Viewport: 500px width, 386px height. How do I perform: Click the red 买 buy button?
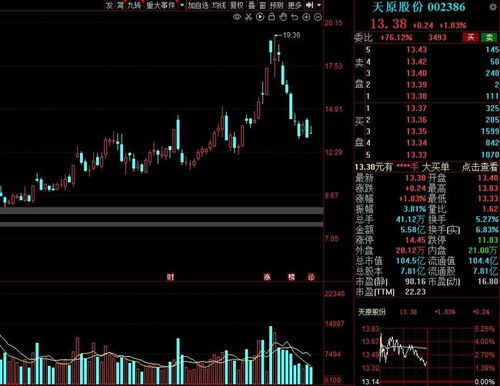pos(470,37)
